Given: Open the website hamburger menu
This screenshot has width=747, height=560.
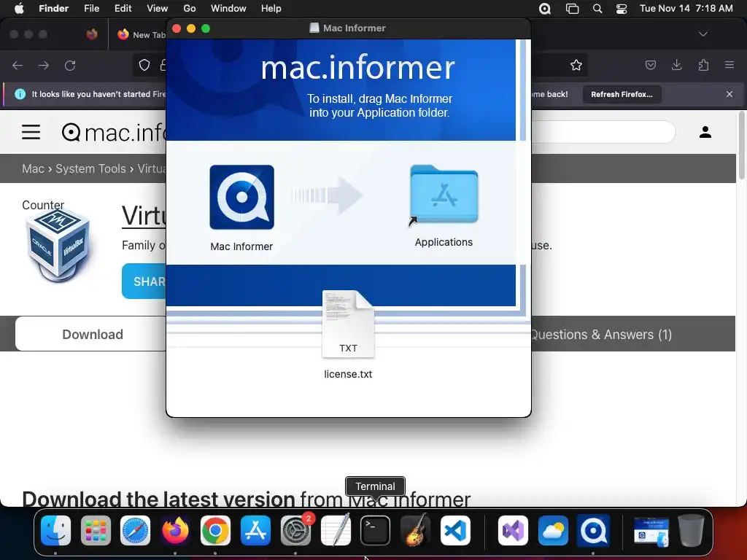Looking at the screenshot, I should 31,132.
